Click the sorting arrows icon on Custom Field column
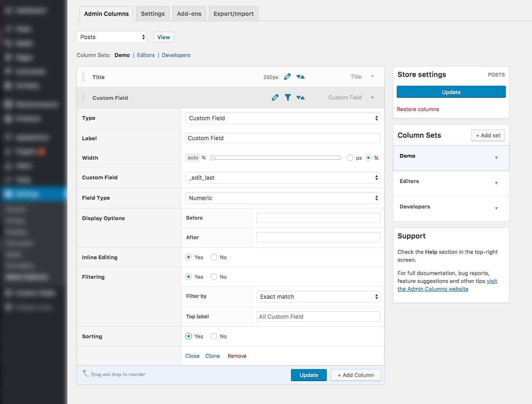 point(301,97)
